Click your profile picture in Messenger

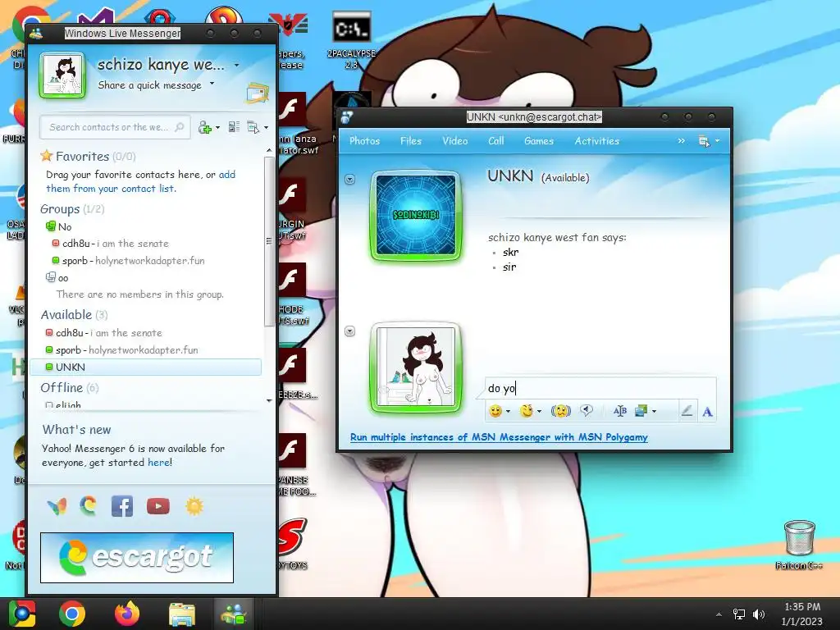tap(62, 75)
